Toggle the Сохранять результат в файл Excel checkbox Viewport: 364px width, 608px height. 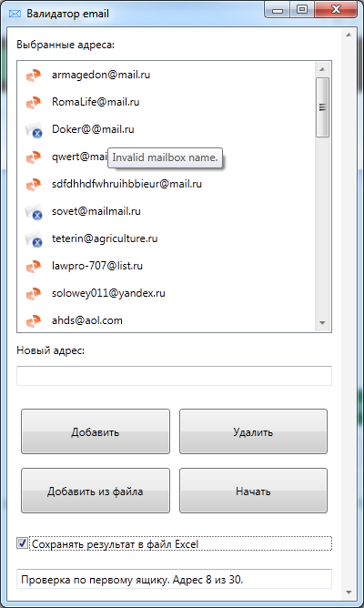[x=22, y=542]
